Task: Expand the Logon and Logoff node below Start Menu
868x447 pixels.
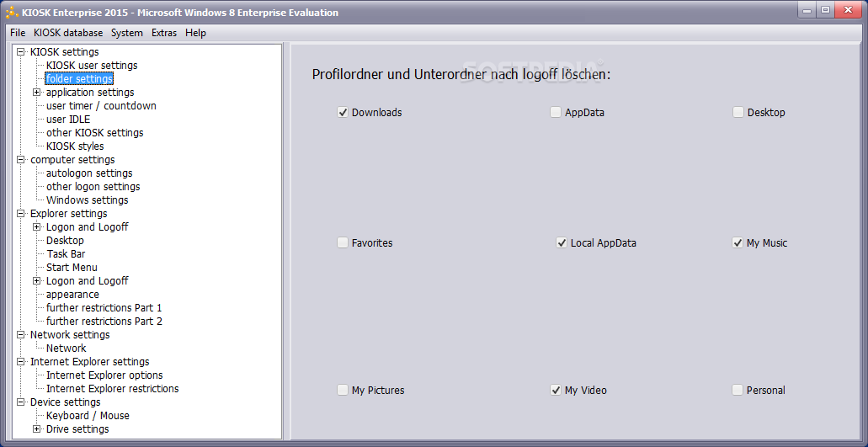Action: [x=37, y=281]
